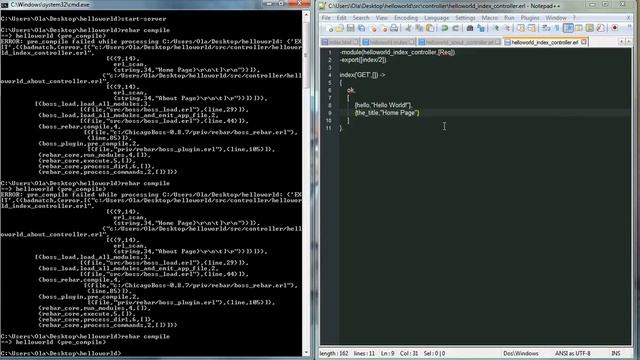Image resolution: width=640 pixels, height=360 pixels.
Task: Click the 'Ln : 9' status bar entry
Action: [x=387, y=353]
